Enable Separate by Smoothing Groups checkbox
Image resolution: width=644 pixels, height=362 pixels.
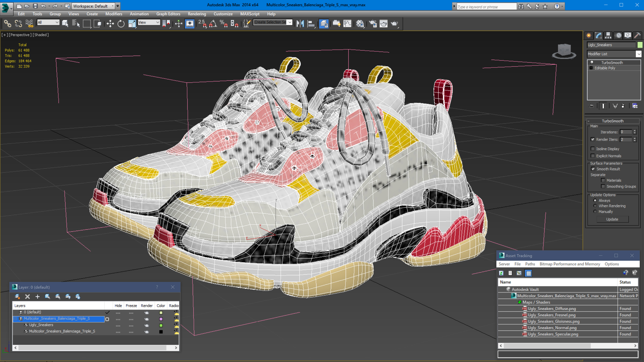[x=603, y=186]
